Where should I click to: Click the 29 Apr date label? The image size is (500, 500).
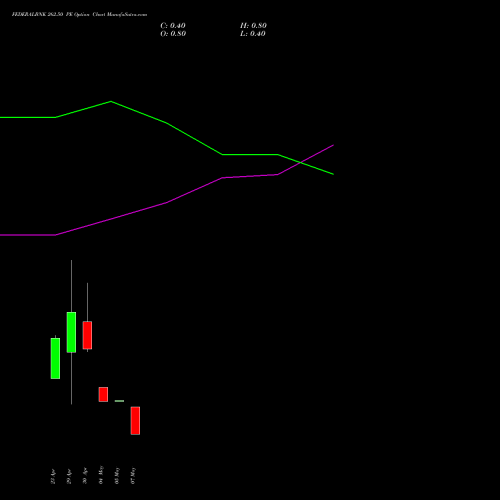click(69, 477)
